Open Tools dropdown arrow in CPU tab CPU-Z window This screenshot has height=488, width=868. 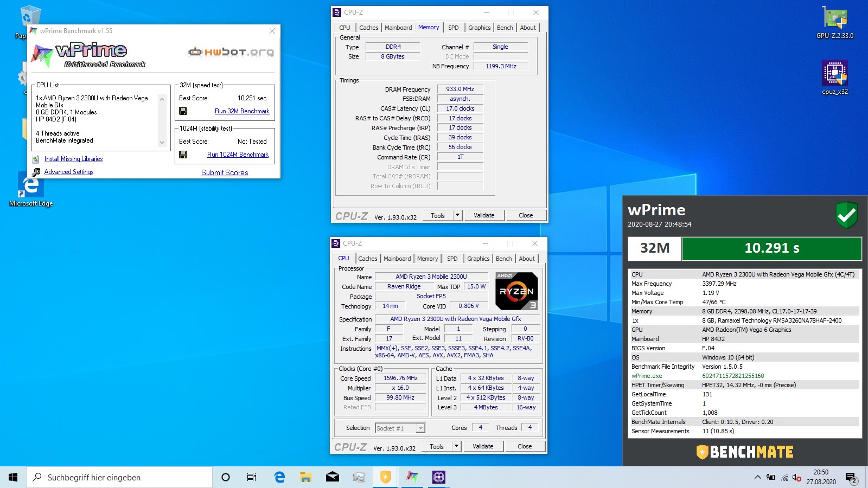pyautogui.click(x=456, y=446)
